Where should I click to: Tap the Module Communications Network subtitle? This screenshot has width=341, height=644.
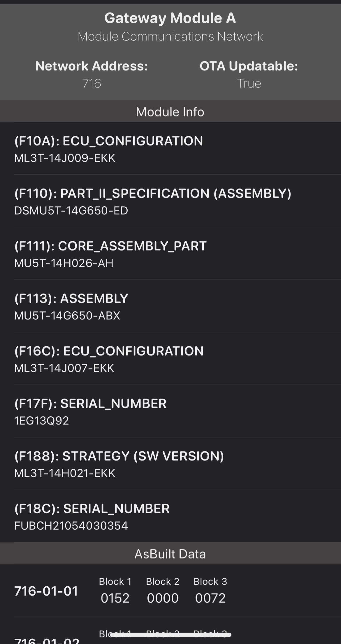pyautogui.click(x=170, y=36)
